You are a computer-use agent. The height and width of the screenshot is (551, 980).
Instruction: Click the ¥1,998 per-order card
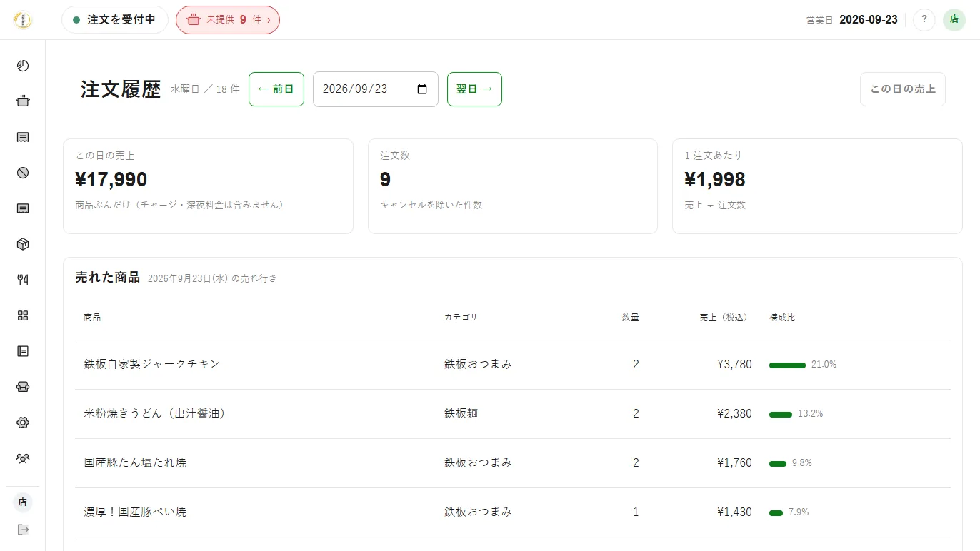pyautogui.click(x=817, y=186)
